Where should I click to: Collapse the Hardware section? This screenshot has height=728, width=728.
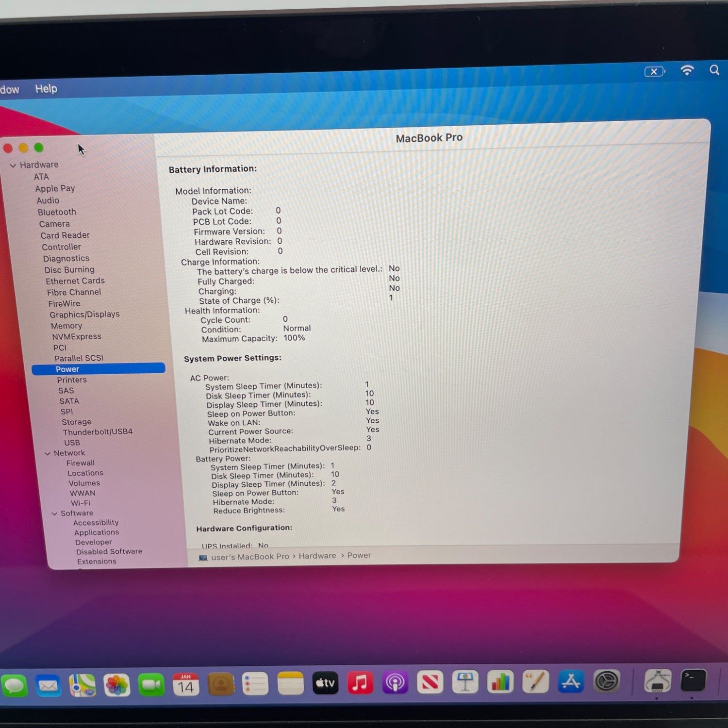[13, 165]
